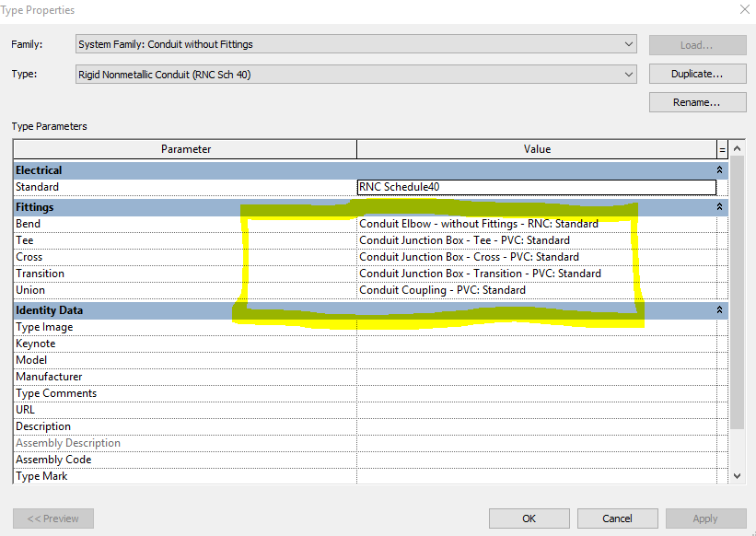Collapse the Electrical section chevron
Viewport: 756px width, 536px height.
tap(719, 169)
